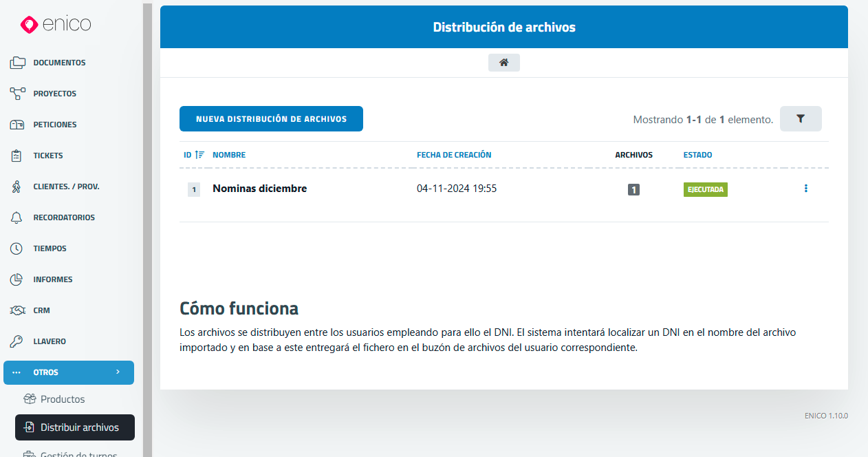Screen dimensions: 868x457
Task: Click the Tiempos clock icon
Action: click(17, 248)
